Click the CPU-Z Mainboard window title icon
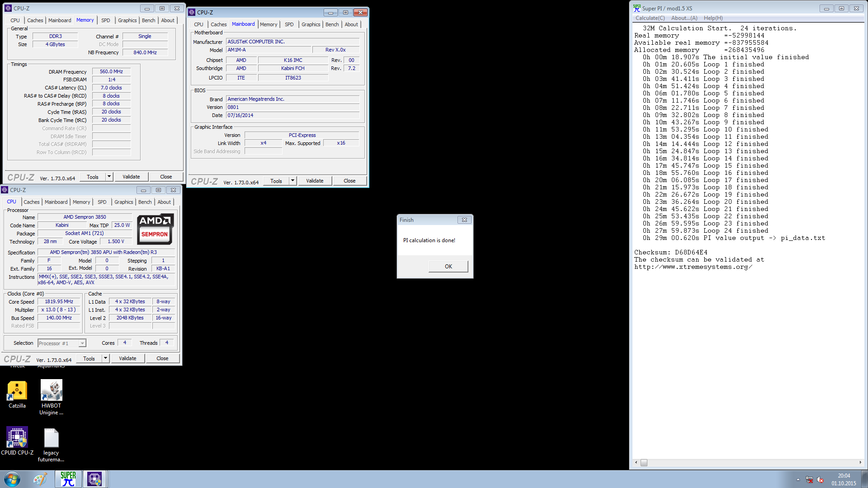The image size is (868, 488). tap(192, 12)
